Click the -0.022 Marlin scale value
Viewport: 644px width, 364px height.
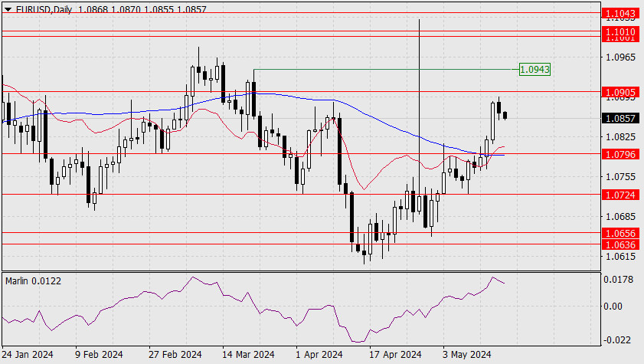point(617,340)
